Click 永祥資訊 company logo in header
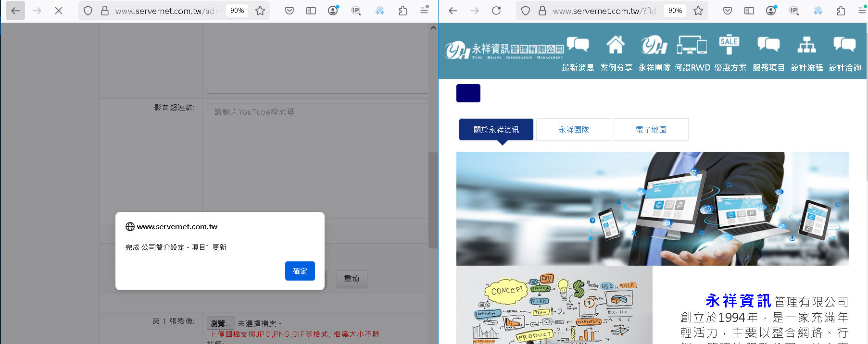This screenshot has width=868, height=344. pyautogui.click(x=504, y=49)
